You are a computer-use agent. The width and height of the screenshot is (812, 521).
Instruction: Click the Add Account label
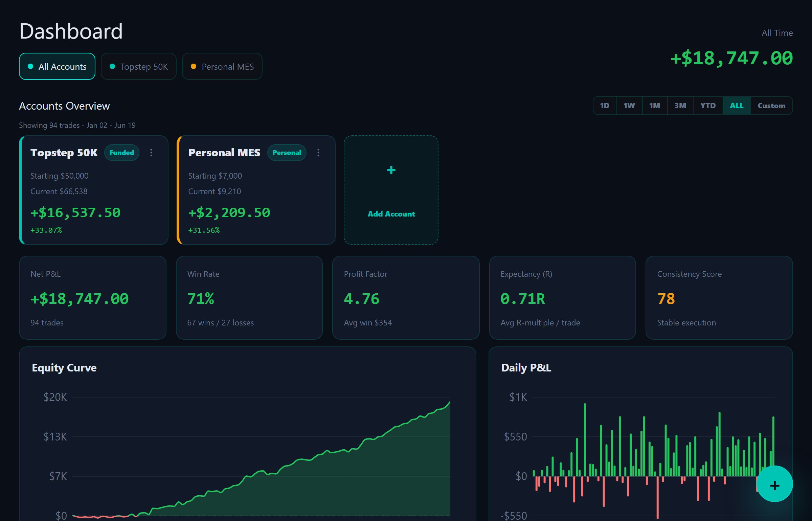[391, 214]
